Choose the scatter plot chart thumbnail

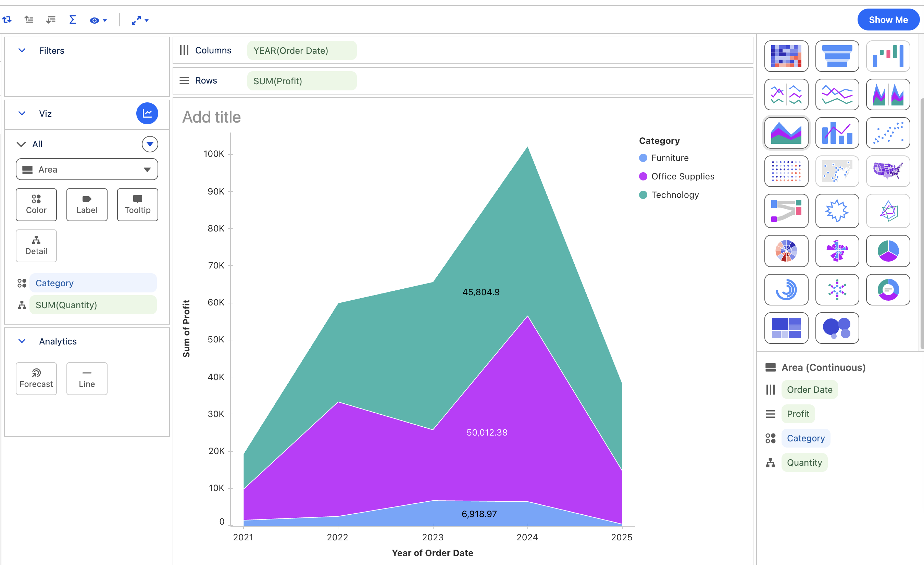click(888, 133)
